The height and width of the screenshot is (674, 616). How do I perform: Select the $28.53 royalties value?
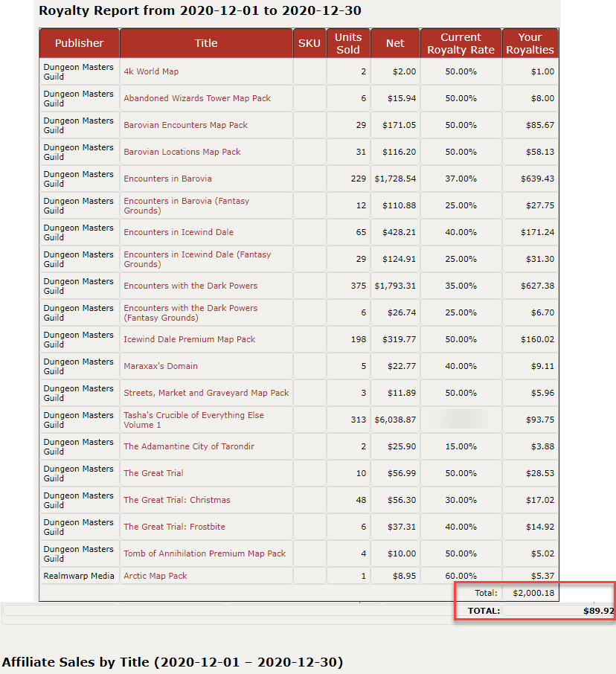[x=540, y=473]
